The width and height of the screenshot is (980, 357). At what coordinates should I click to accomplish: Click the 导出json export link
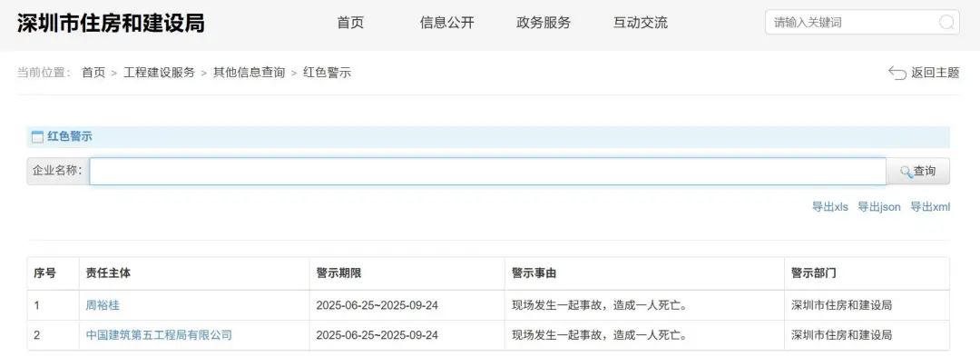(879, 207)
